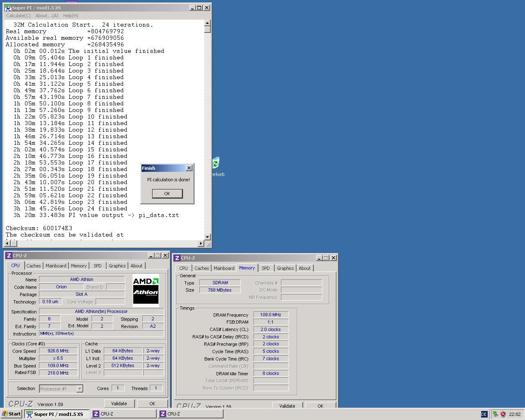Switch to Mainboard tab in CPU window
The height and width of the screenshot is (420, 525).
pyautogui.click(x=56, y=266)
